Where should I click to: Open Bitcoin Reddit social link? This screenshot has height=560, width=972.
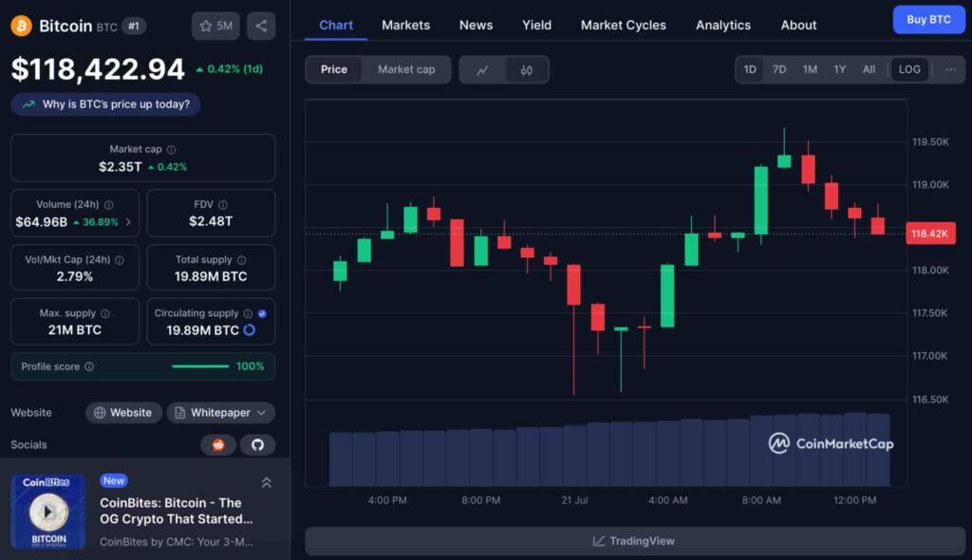point(218,444)
